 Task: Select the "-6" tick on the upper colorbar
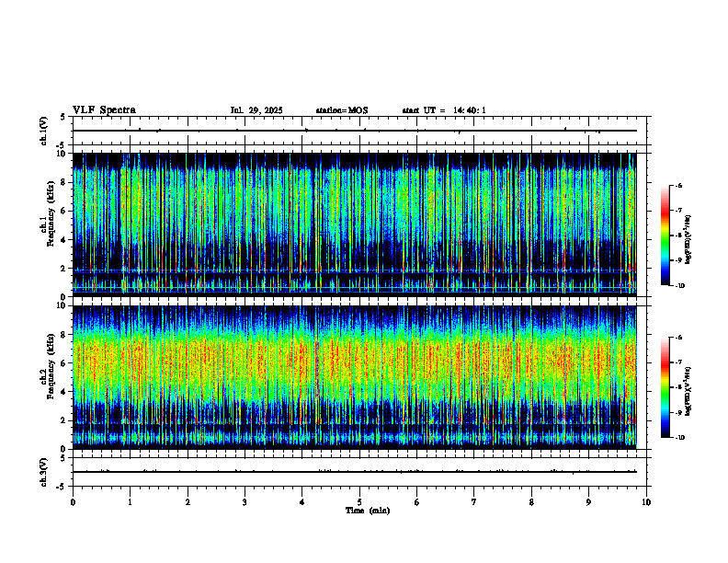tap(678, 185)
